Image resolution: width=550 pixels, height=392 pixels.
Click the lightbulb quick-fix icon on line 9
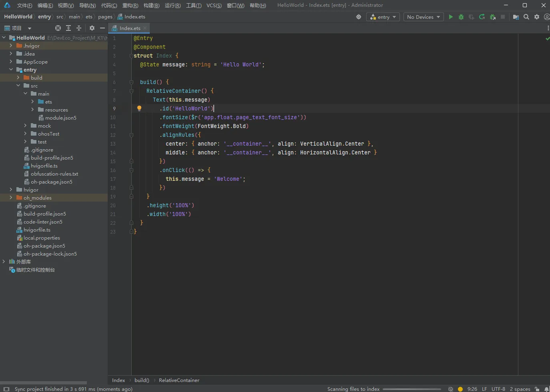139,108
